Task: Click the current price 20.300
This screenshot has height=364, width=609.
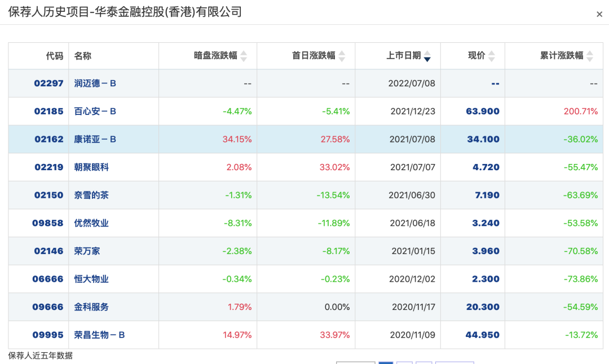Action: pos(483,307)
